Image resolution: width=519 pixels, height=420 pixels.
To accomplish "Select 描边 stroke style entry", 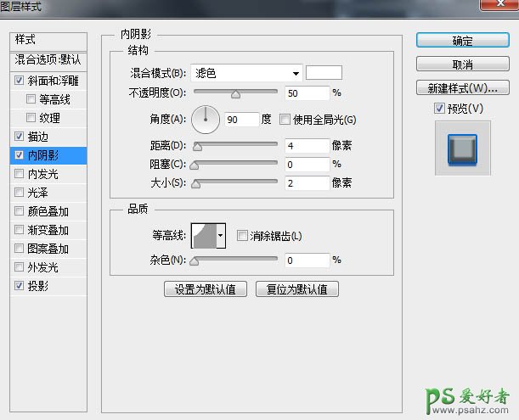I will [39, 137].
